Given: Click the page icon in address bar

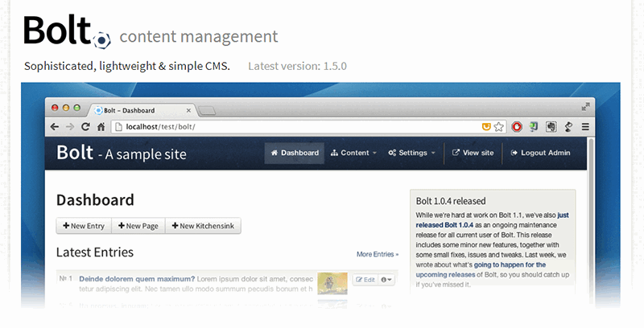Looking at the screenshot, I should (118, 127).
